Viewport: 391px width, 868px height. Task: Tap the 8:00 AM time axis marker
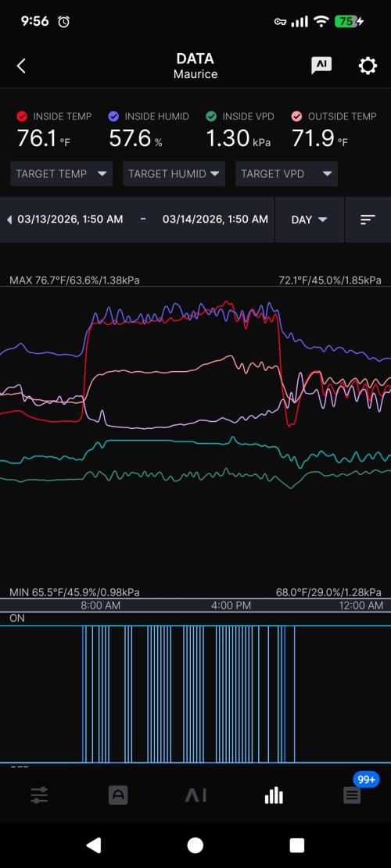click(x=100, y=605)
